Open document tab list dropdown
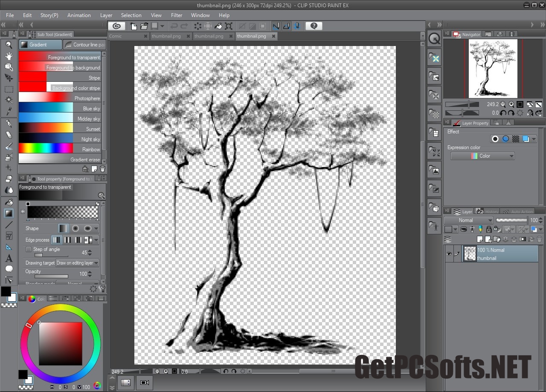 [422, 36]
